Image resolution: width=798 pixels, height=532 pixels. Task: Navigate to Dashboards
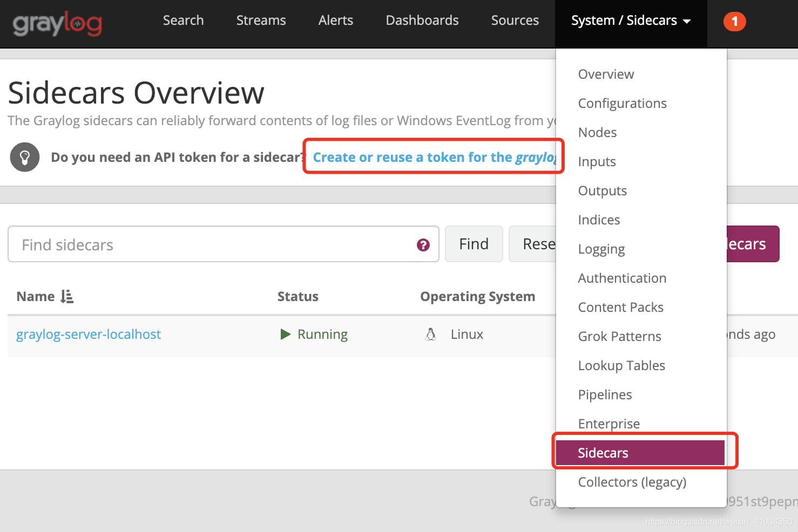[x=422, y=21]
